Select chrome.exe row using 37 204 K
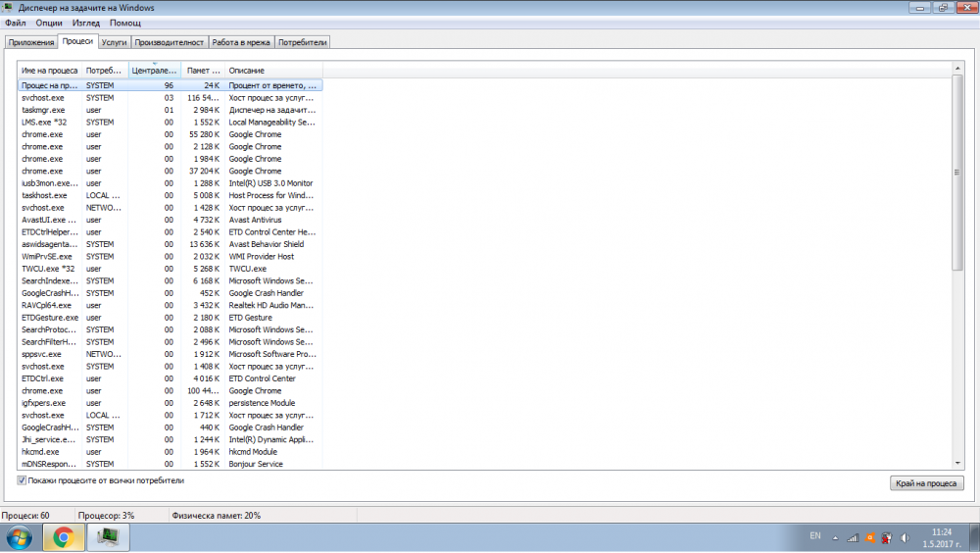The width and height of the screenshot is (980, 553). [x=170, y=171]
